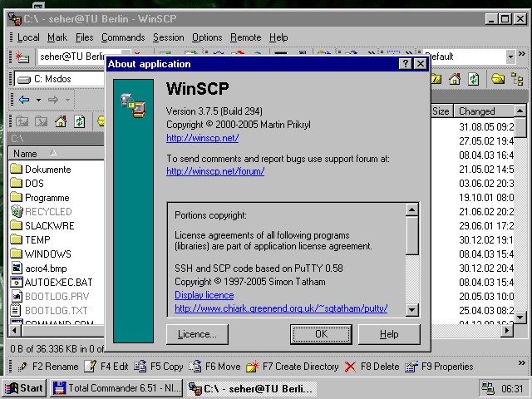Open the Remote menu

[x=246, y=37]
